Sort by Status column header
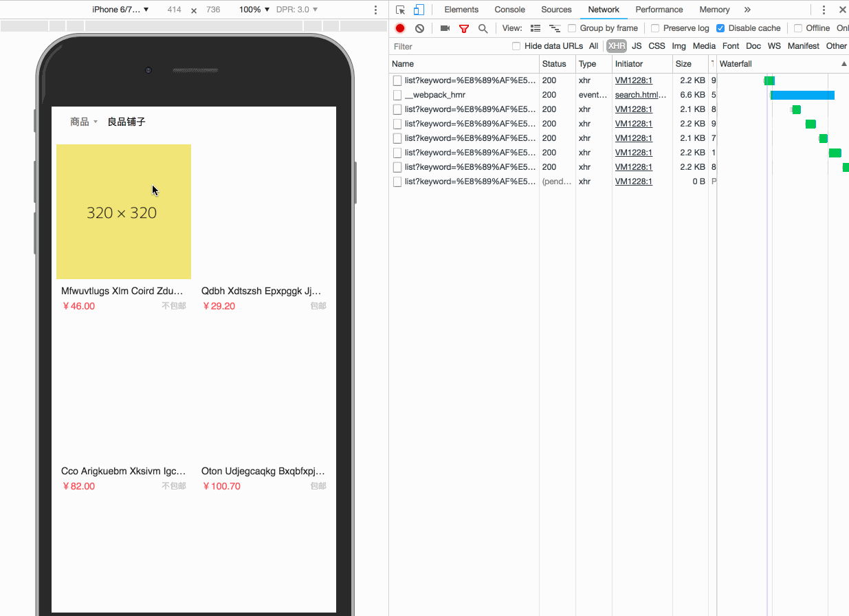 click(558, 64)
